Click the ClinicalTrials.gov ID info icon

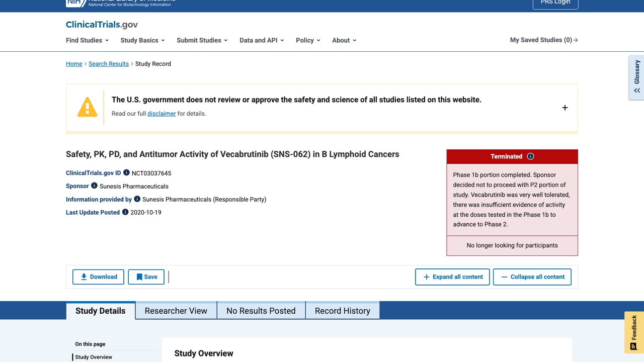[126, 173]
